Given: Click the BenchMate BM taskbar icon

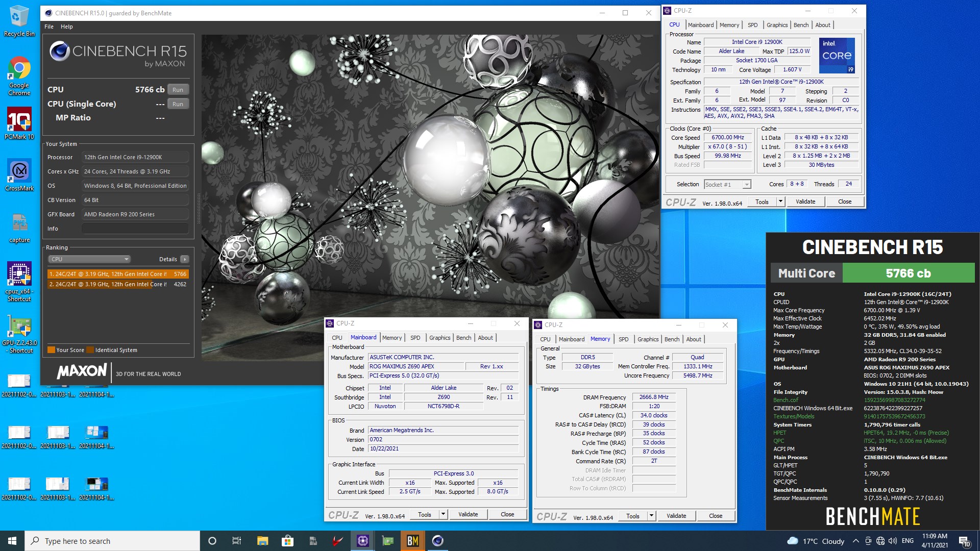Looking at the screenshot, I should (413, 541).
